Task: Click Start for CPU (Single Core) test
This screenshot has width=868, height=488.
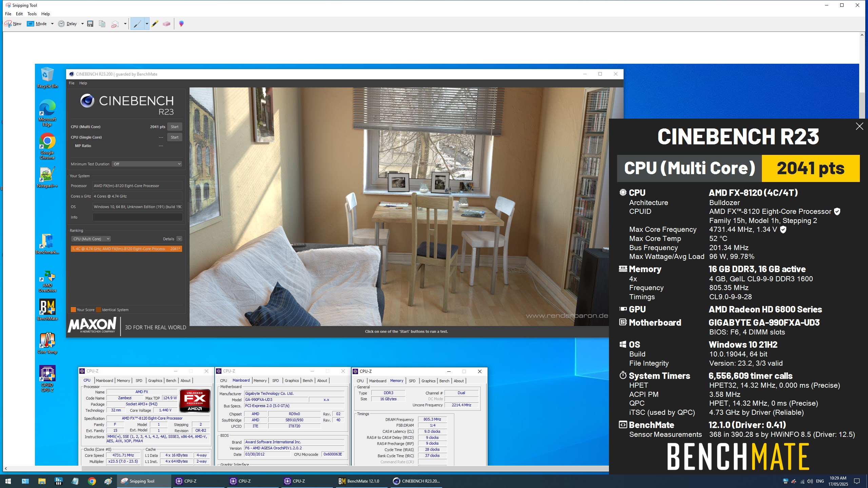Action: [x=175, y=137]
